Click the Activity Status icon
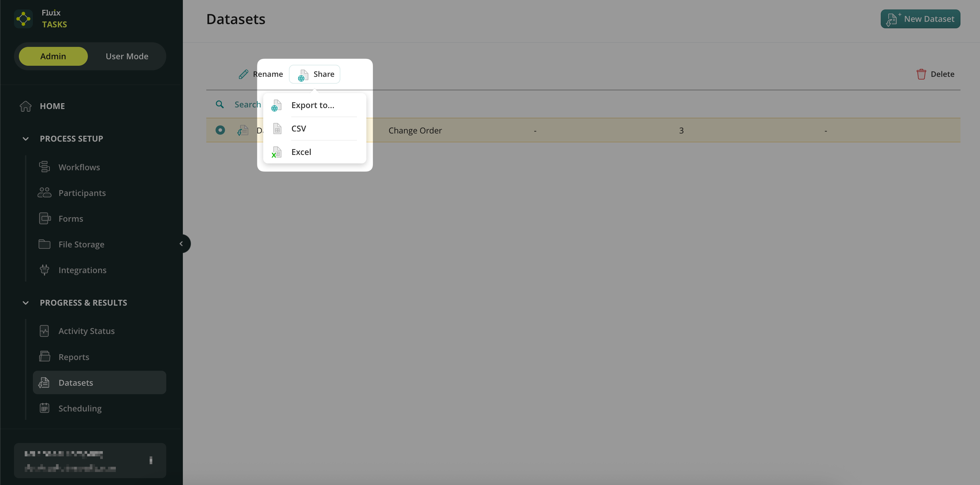980x485 pixels. pyautogui.click(x=45, y=331)
